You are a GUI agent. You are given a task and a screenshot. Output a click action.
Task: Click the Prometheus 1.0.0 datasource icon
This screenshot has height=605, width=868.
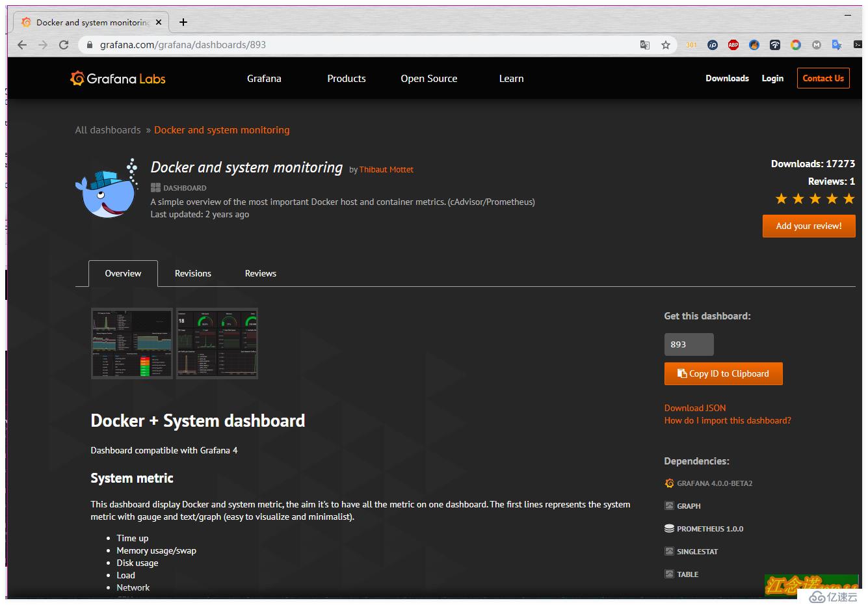669,529
